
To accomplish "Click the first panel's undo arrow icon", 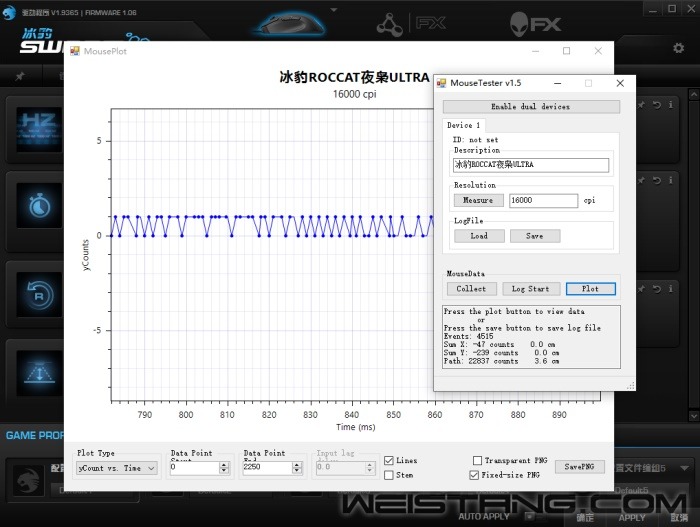I will click(x=657, y=105).
